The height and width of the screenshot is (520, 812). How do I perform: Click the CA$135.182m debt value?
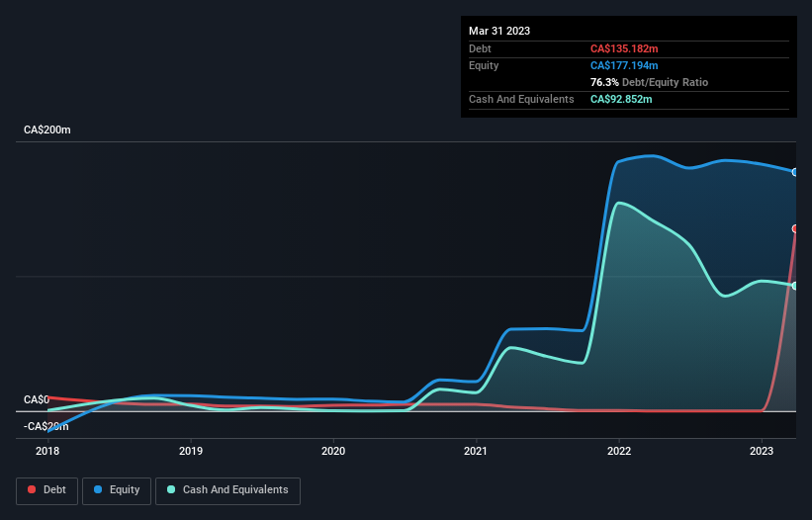tap(624, 48)
